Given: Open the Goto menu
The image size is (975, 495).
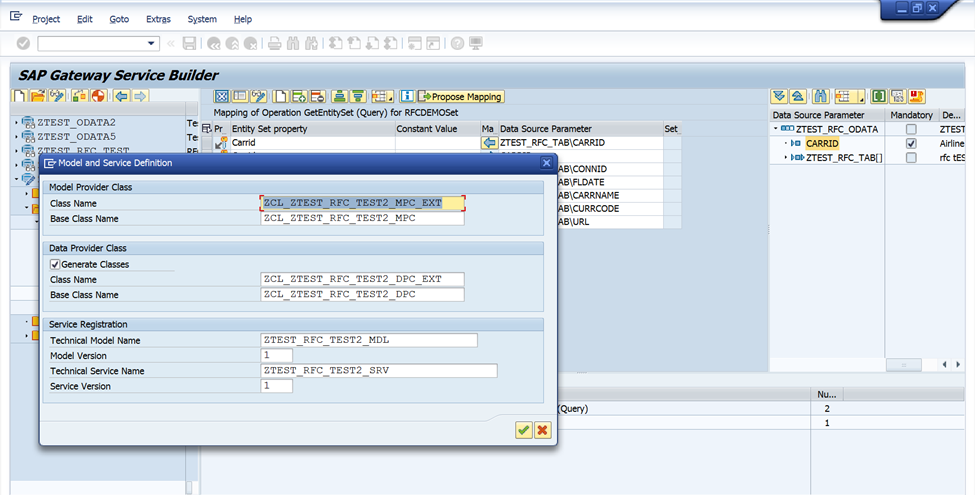Looking at the screenshot, I should (119, 19).
